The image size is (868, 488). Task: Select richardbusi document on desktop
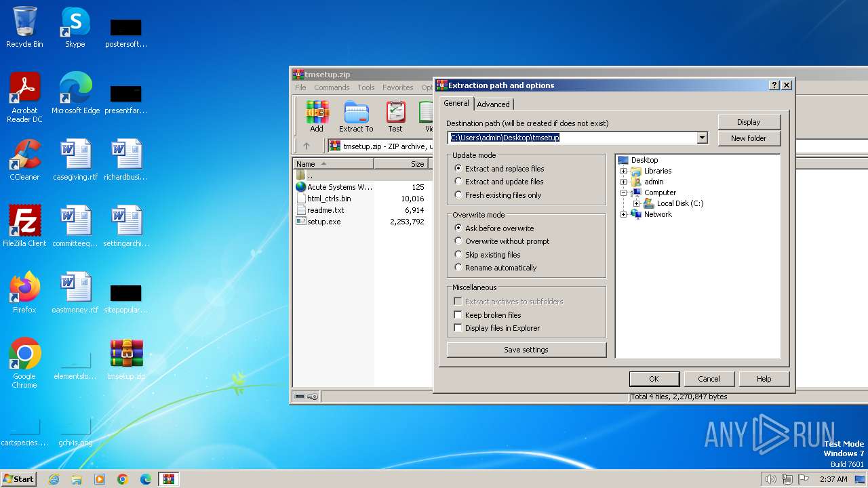(125, 160)
